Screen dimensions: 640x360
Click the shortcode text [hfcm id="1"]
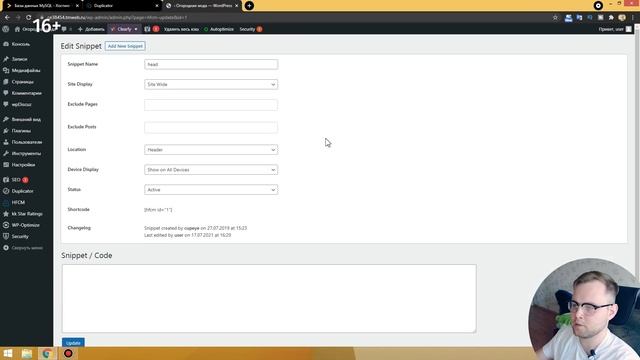pyautogui.click(x=158, y=210)
